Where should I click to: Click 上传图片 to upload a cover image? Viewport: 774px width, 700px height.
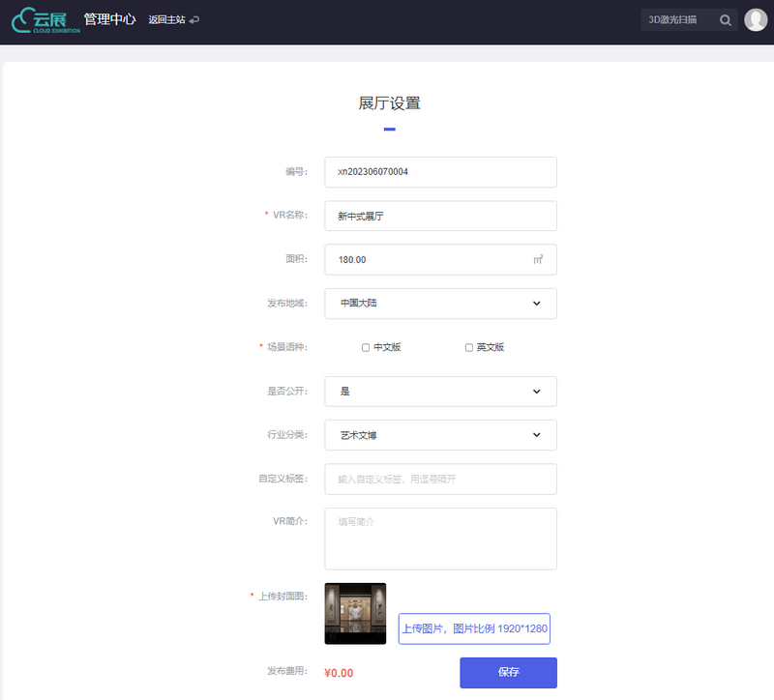point(474,628)
